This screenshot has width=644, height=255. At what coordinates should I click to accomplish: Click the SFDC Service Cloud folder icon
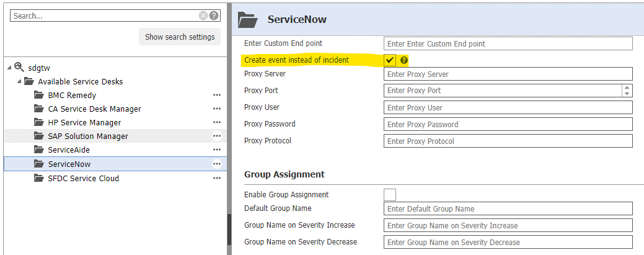coord(39,179)
